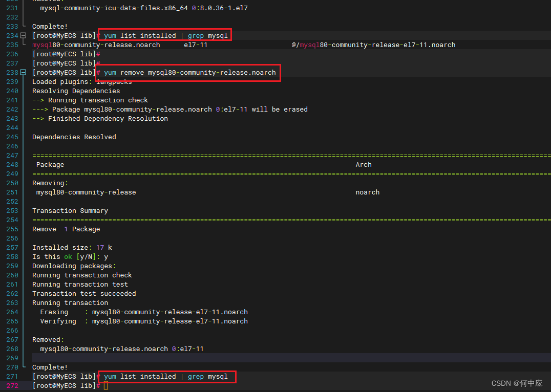Click the 'Loaded plugins' line
551x392 pixels.
click(82, 81)
